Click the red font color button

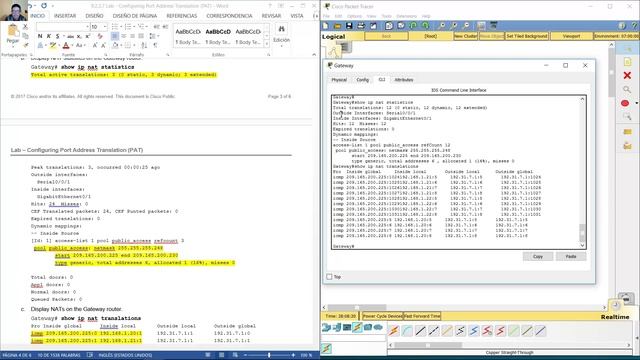pos(66,45)
